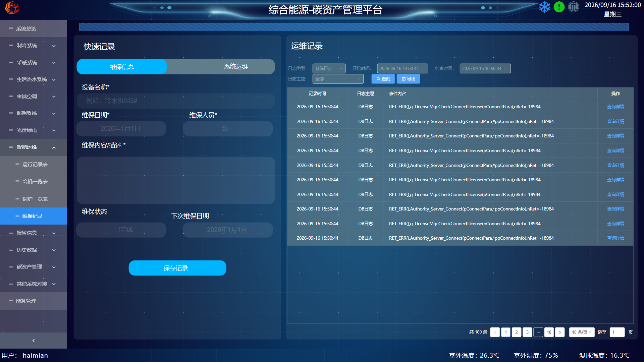Switch to the 维保信息 tab
Image resolution: width=644 pixels, height=362 pixels.
[122, 67]
